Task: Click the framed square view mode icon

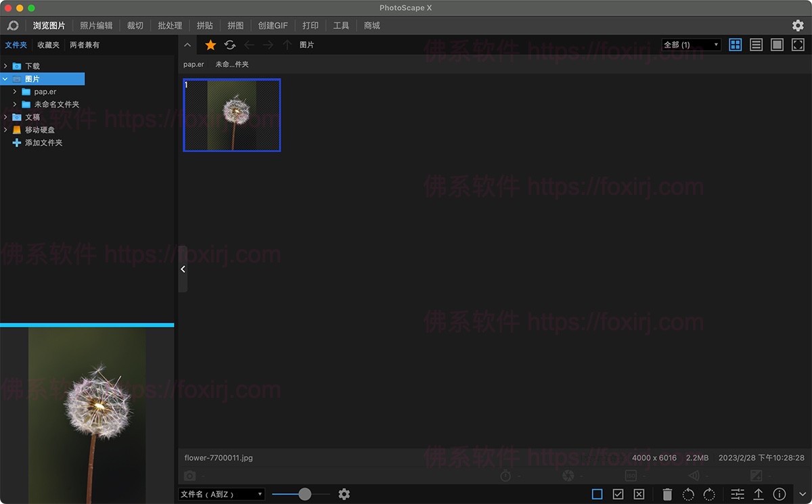Action: click(x=777, y=45)
